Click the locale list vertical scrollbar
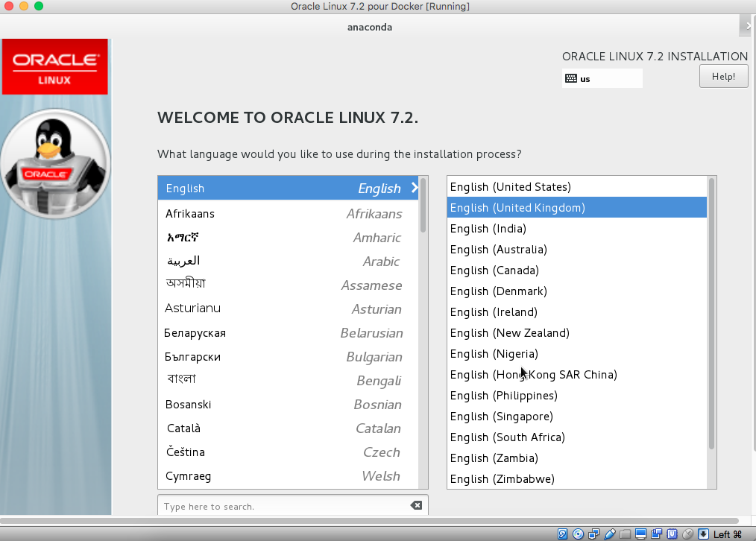This screenshot has height=541, width=756. [711, 313]
